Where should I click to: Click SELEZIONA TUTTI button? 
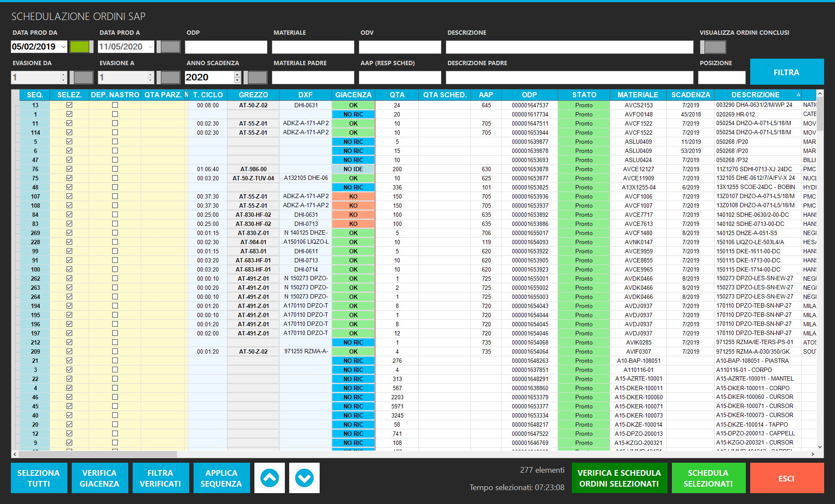click(39, 478)
